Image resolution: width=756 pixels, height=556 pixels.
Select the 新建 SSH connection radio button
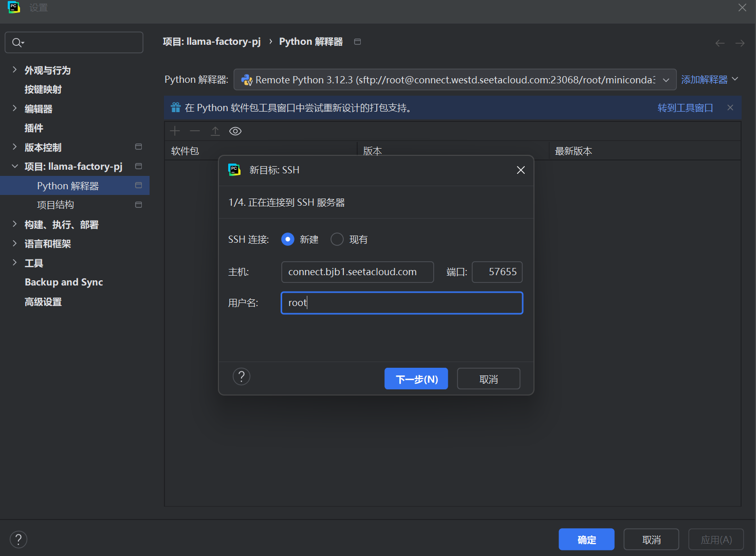tap(288, 239)
